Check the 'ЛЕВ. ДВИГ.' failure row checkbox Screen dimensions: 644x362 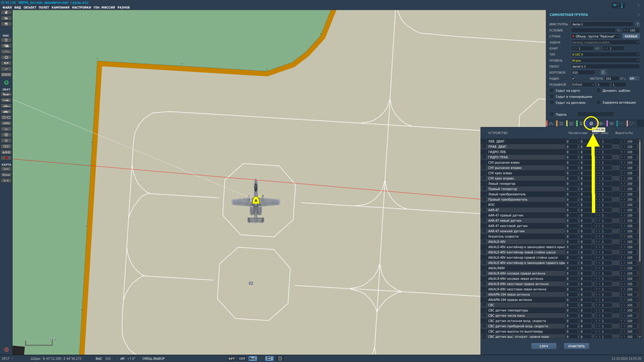(x=484, y=141)
